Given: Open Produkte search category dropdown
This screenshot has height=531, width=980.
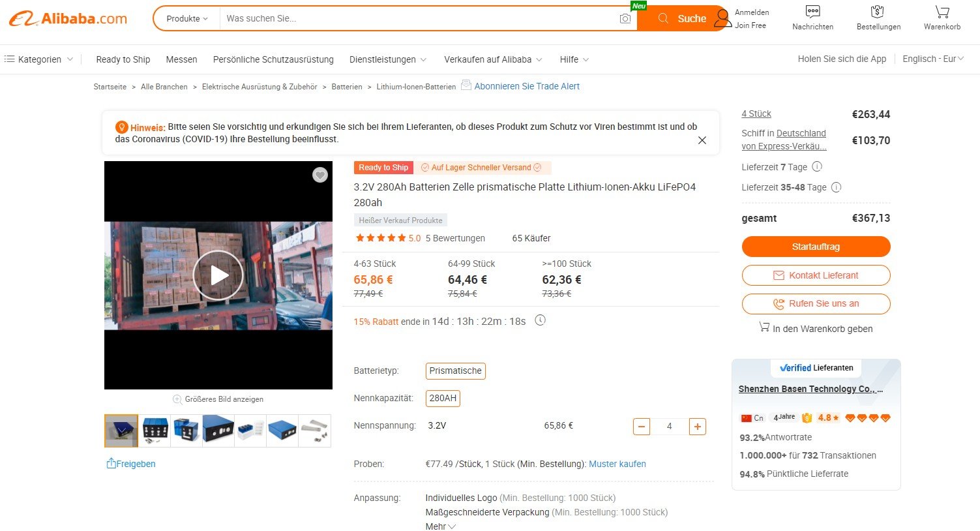Looking at the screenshot, I should (x=186, y=19).
